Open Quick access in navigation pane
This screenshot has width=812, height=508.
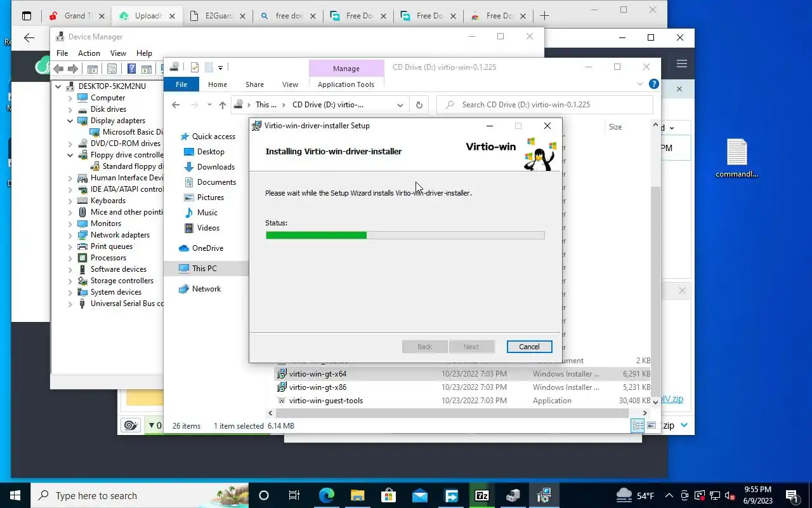click(x=213, y=137)
